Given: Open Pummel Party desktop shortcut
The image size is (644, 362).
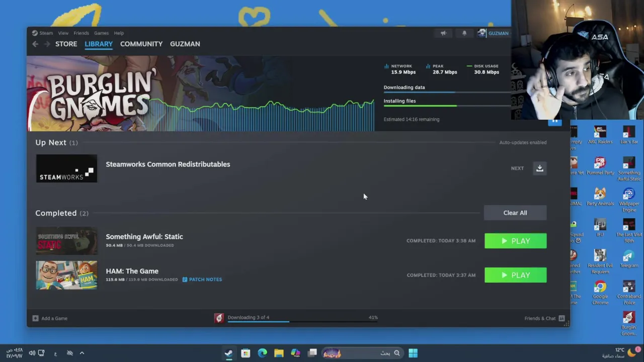Looking at the screenshot, I should pos(600,164).
